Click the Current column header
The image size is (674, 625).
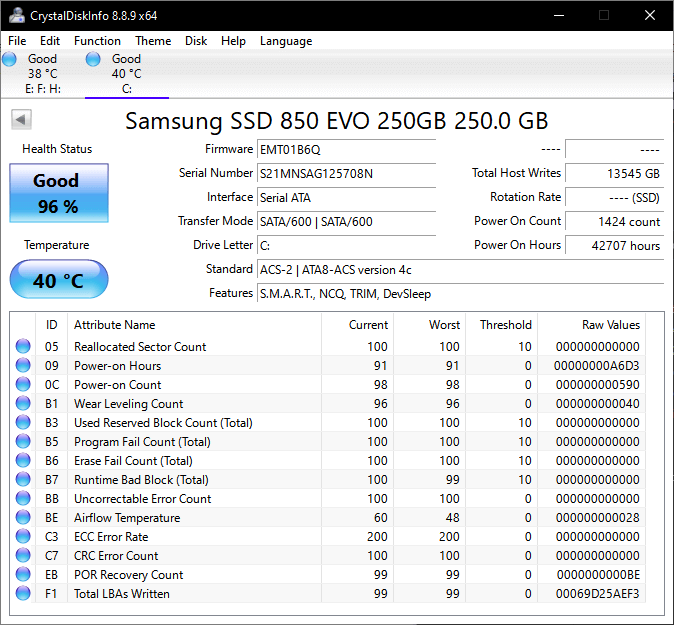pyautogui.click(x=357, y=325)
